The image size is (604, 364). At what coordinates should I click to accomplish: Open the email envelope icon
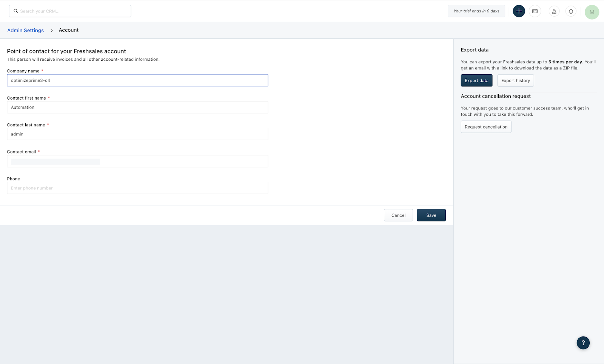[535, 11]
